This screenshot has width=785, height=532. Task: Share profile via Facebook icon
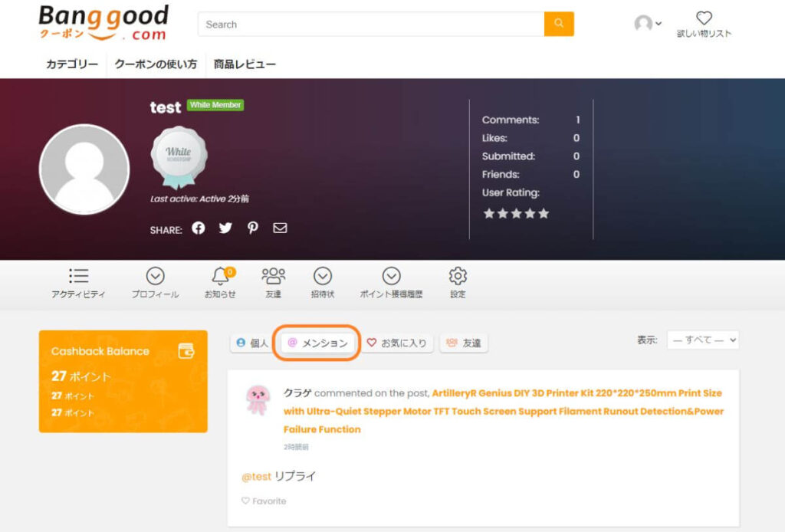[x=199, y=228]
